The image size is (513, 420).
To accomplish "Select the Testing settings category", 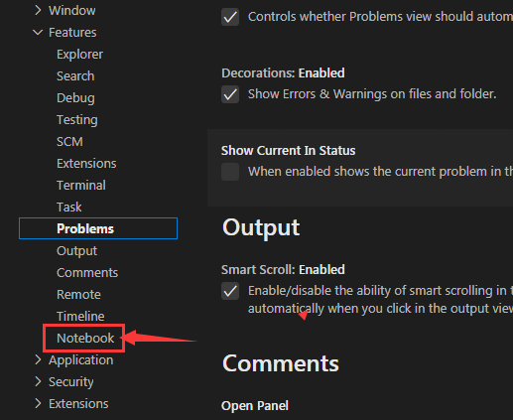I will pos(77,120).
